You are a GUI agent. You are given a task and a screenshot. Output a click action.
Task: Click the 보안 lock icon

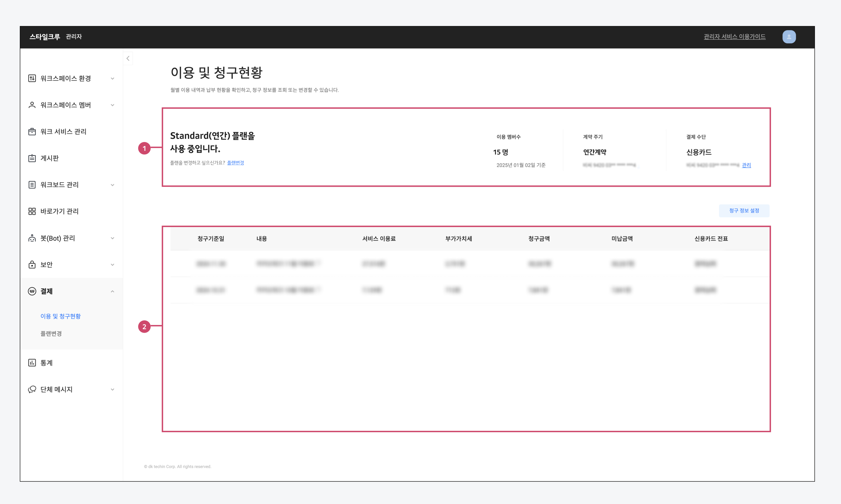[32, 265]
